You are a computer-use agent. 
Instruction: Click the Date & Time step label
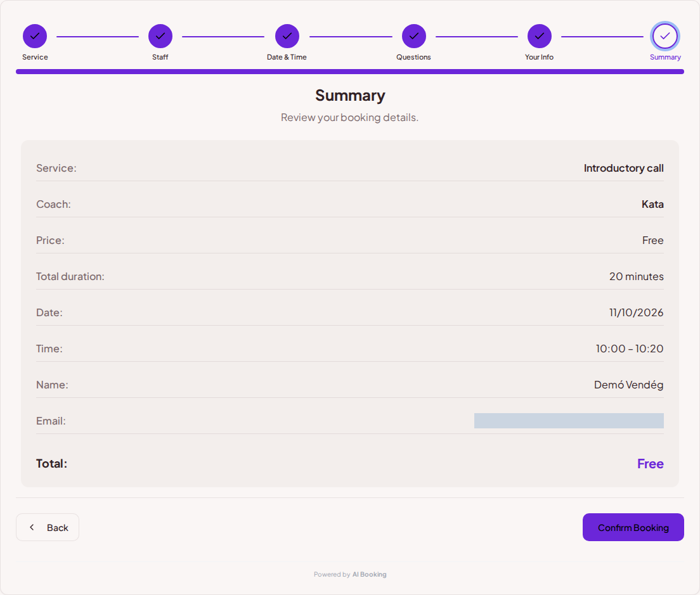[287, 57]
